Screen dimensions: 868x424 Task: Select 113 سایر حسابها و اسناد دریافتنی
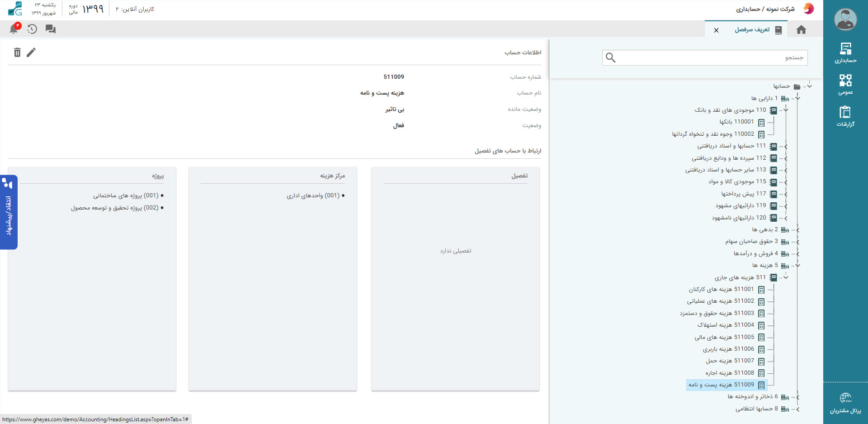coord(726,170)
